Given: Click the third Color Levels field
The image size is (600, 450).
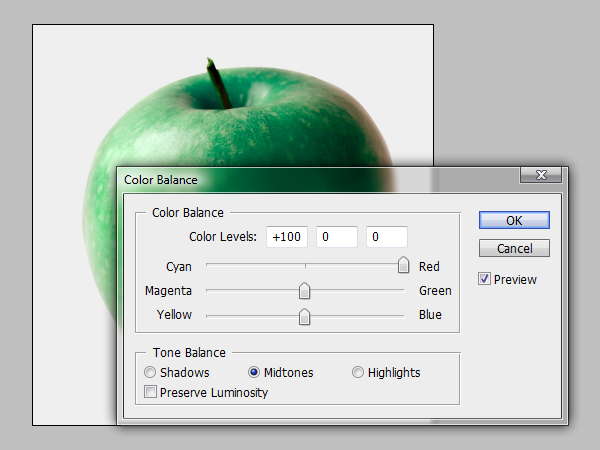Looking at the screenshot, I should (386, 236).
